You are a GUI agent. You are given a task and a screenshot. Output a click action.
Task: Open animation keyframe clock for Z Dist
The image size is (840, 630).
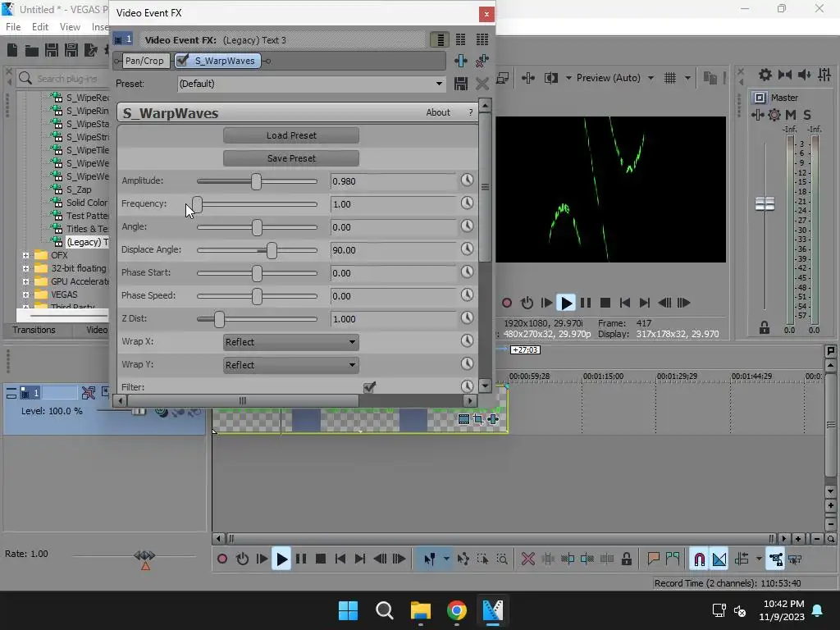click(467, 318)
